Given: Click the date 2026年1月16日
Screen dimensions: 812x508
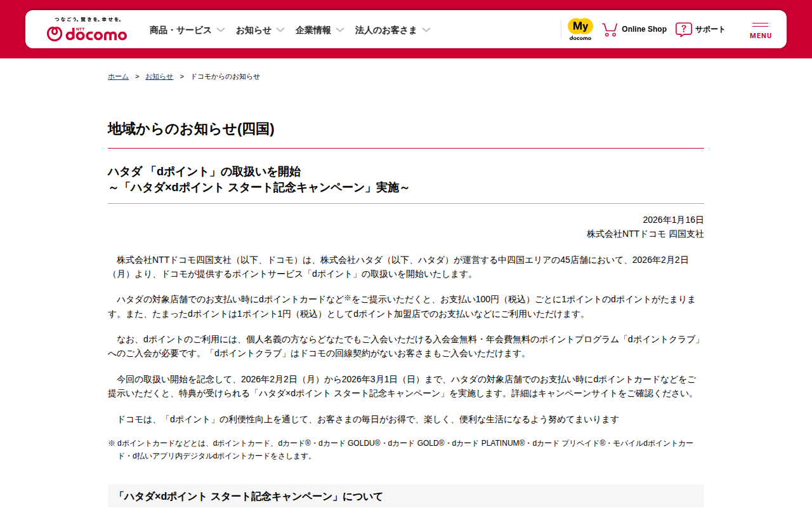Looking at the screenshot, I should point(673,220).
